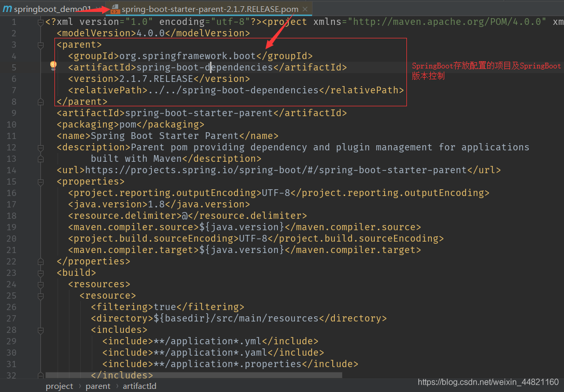Image resolution: width=564 pixels, height=392 pixels.
Task: Collapse the project element fold marker on line 1
Action: click(x=40, y=22)
